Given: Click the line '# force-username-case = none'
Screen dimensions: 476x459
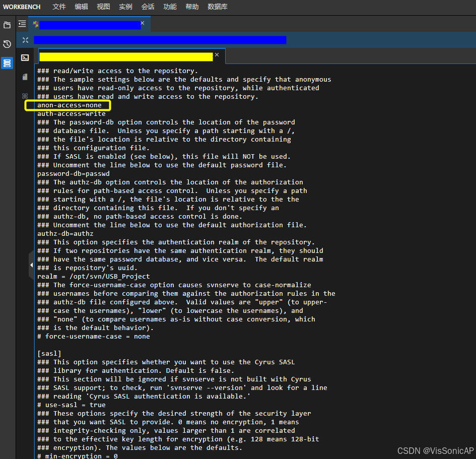Looking at the screenshot, I should [x=94, y=337].
